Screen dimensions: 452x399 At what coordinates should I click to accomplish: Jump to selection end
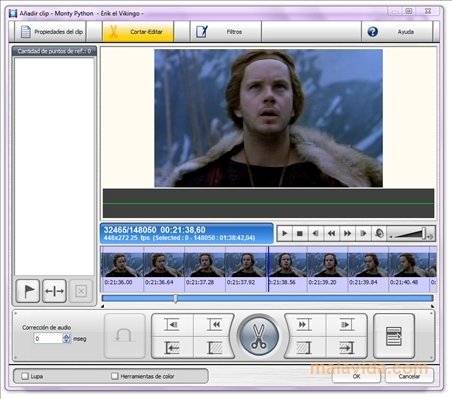[x=346, y=325]
